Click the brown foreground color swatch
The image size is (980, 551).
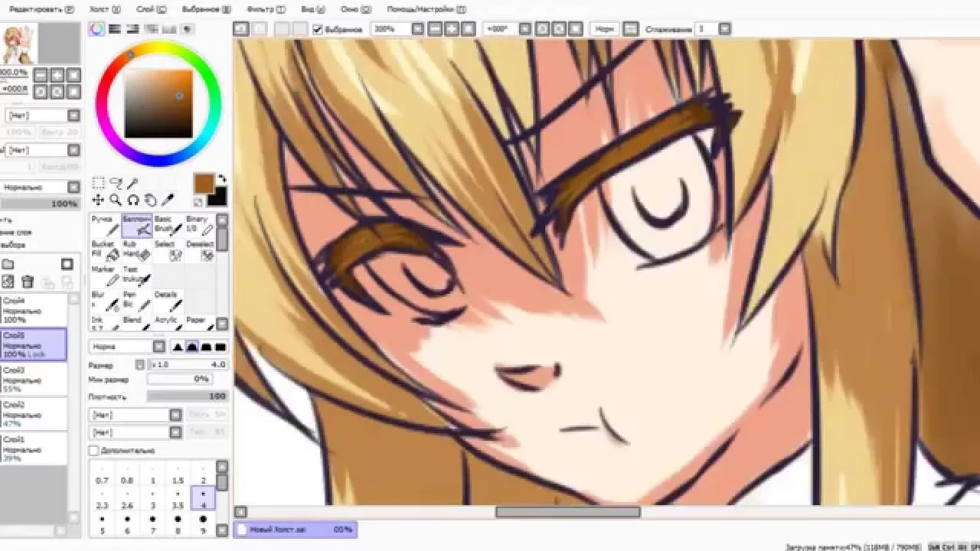[204, 184]
